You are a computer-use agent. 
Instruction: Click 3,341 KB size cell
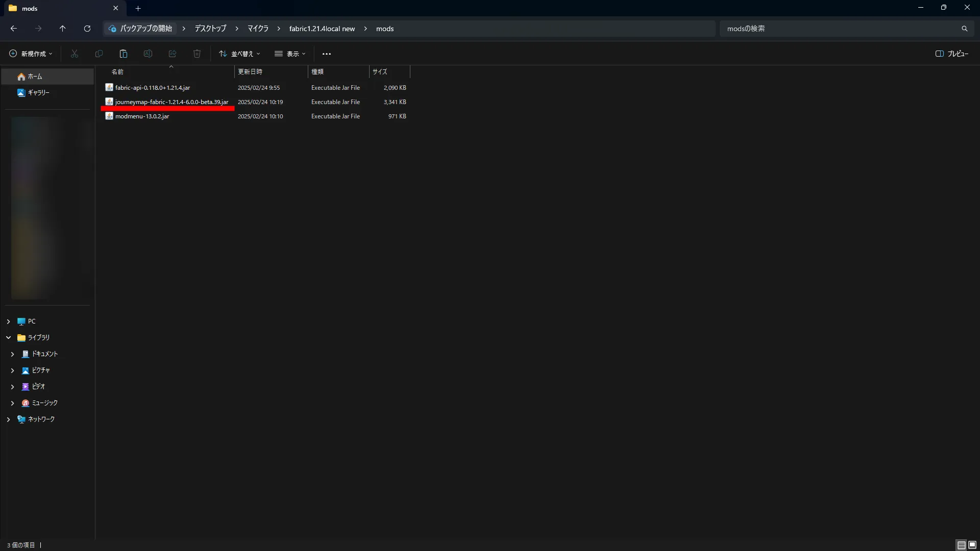(395, 102)
